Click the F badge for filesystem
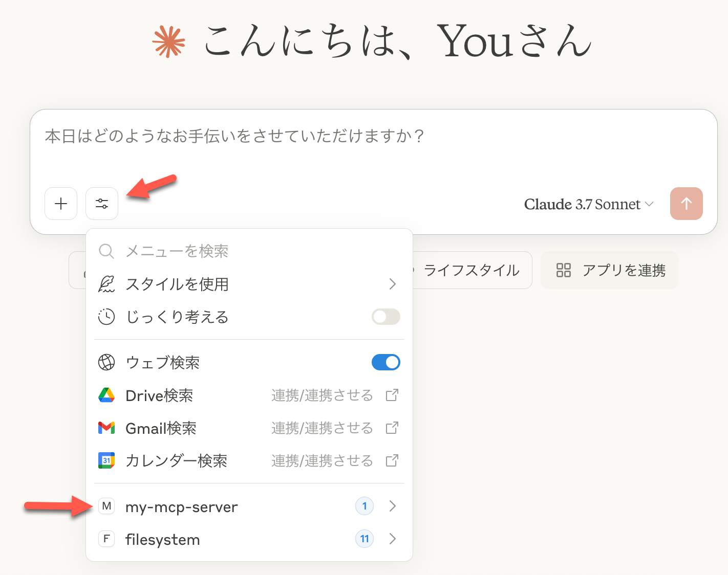 click(x=106, y=539)
